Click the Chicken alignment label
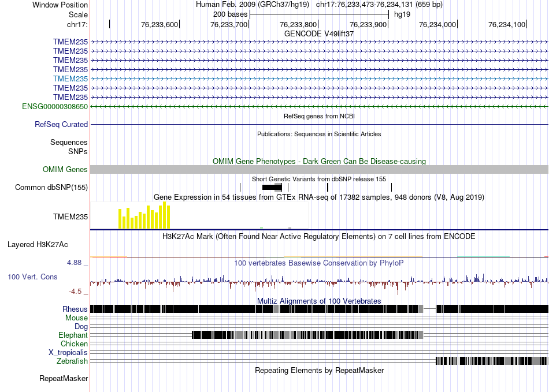Viewport: 549px width, 392px height. (x=74, y=344)
